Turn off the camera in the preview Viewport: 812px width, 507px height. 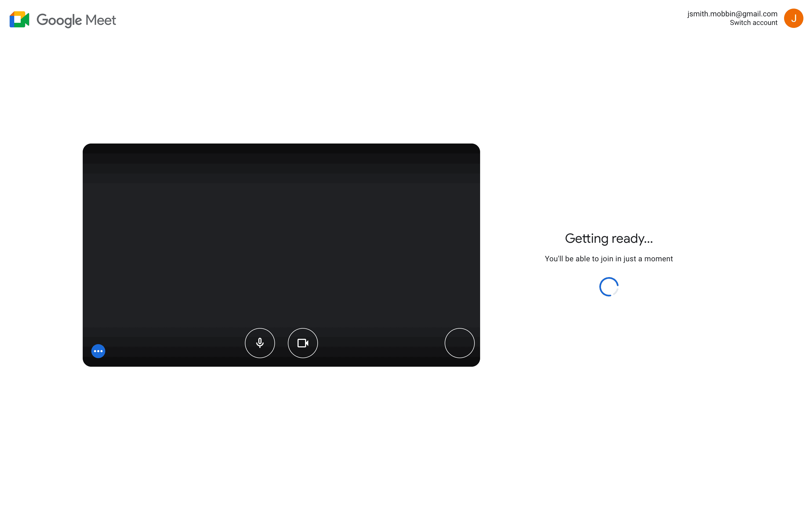pos(303,343)
